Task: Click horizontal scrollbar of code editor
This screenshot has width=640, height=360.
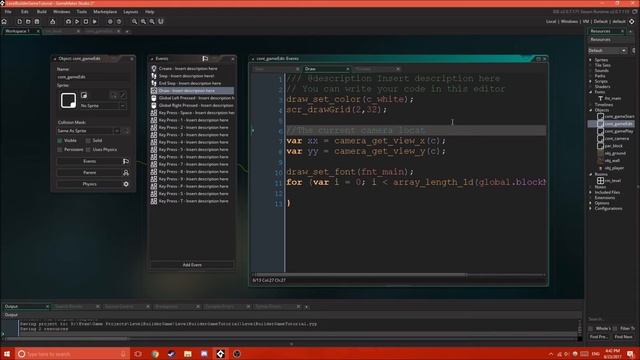Action: click(359, 275)
